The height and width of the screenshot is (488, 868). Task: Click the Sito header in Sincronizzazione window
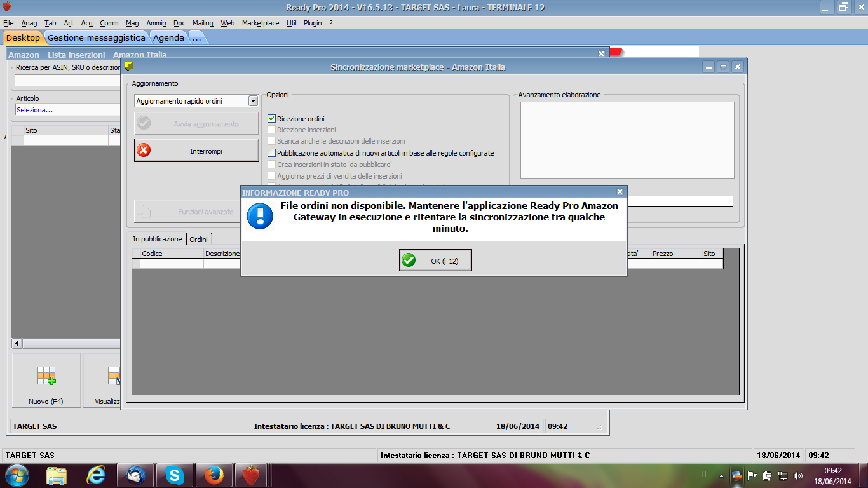click(712, 254)
